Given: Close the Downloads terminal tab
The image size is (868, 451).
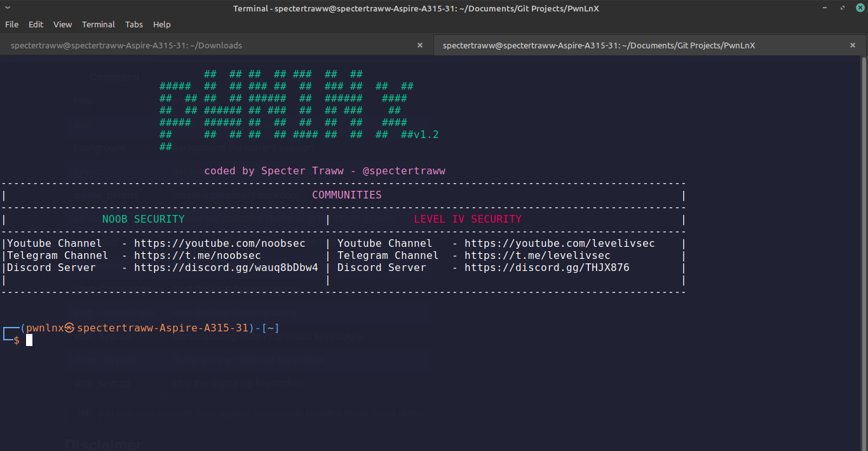Looking at the screenshot, I should point(420,45).
